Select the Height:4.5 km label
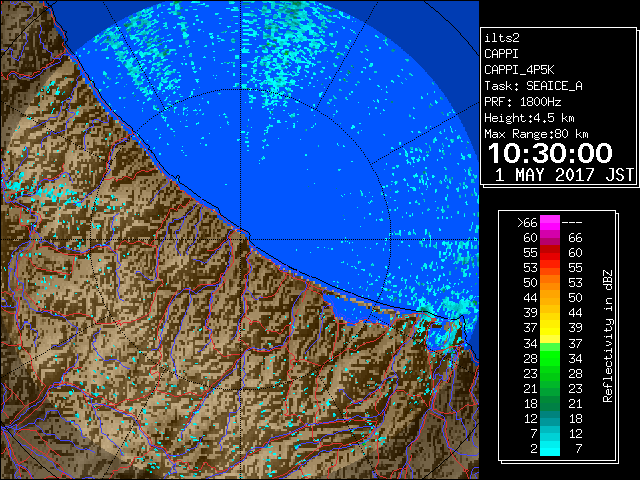 [529, 118]
